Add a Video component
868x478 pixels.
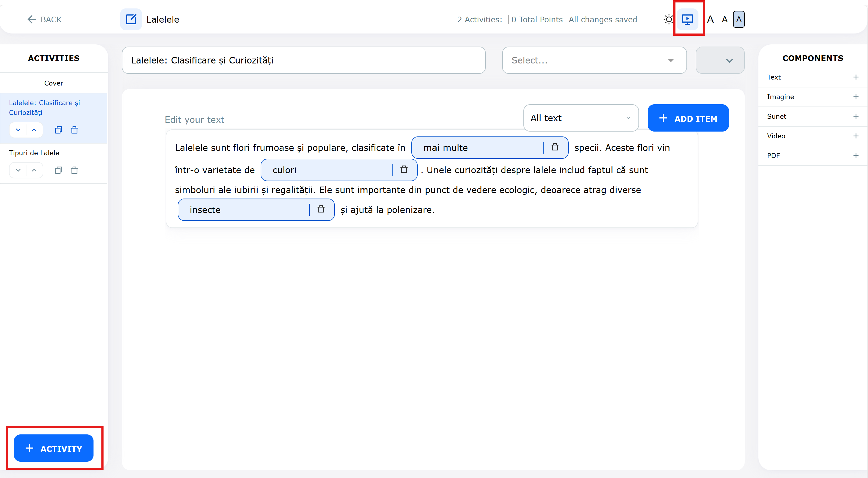click(855, 136)
